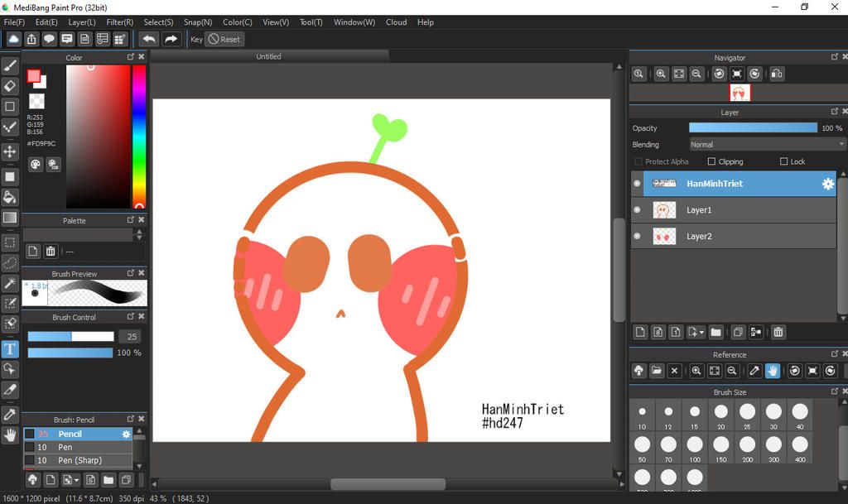
Task: Enable the Clipping checkbox
Action: (711, 161)
